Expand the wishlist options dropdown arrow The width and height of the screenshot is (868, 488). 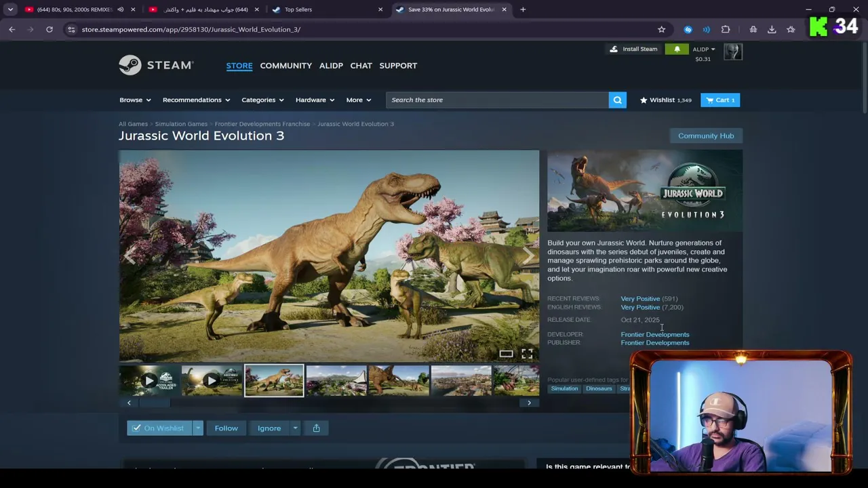pos(197,428)
